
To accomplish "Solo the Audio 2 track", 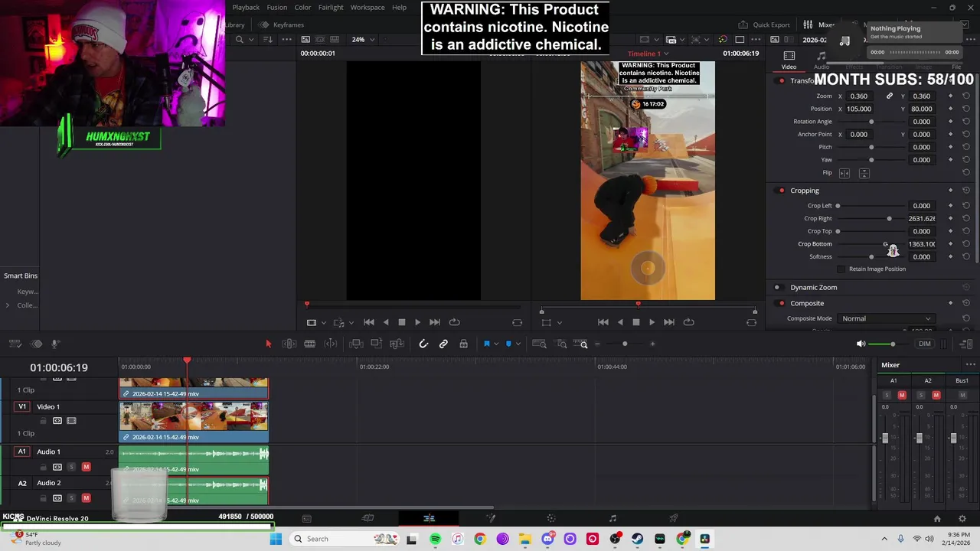I will (71, 498).
